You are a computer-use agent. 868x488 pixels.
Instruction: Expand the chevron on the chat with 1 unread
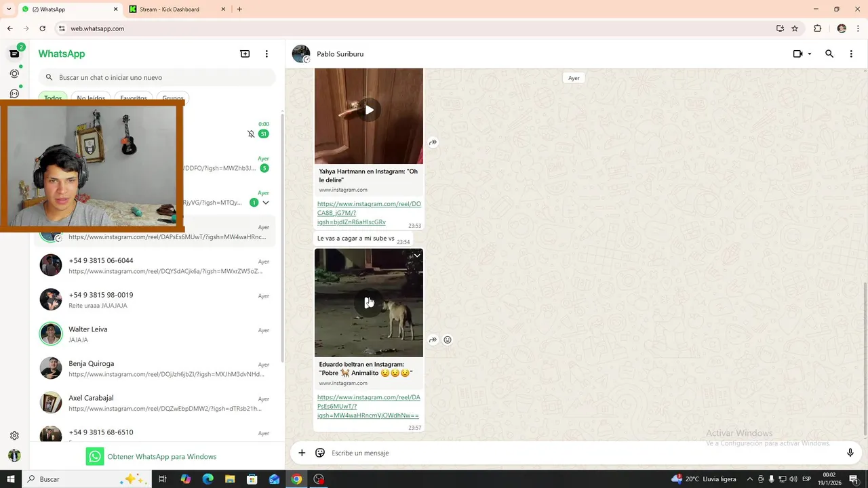pos(266,203)
